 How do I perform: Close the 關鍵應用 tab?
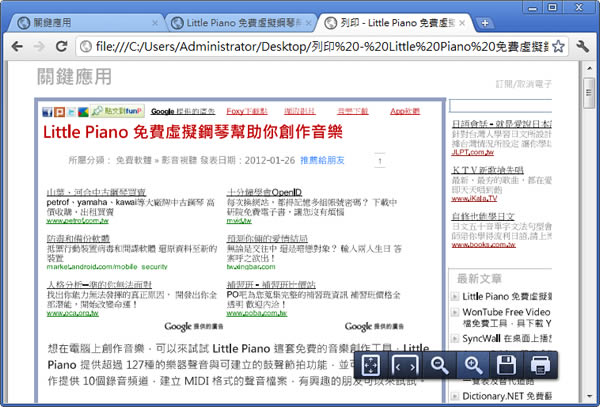click(x=155, y=23)
